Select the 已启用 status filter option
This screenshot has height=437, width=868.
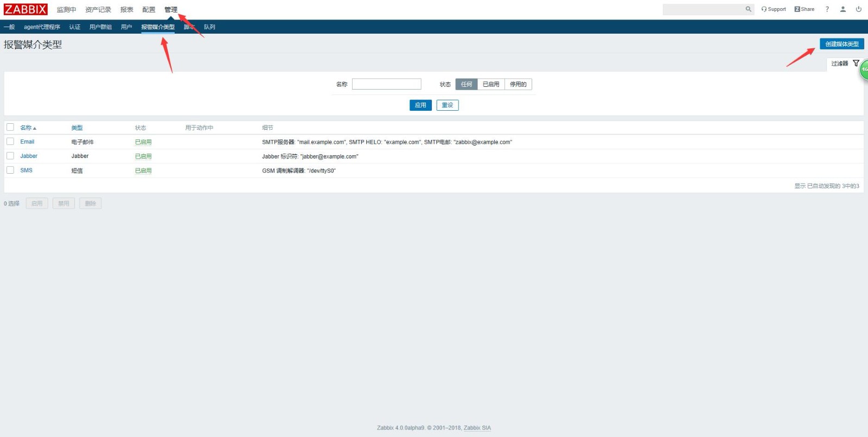coord(491,84)
